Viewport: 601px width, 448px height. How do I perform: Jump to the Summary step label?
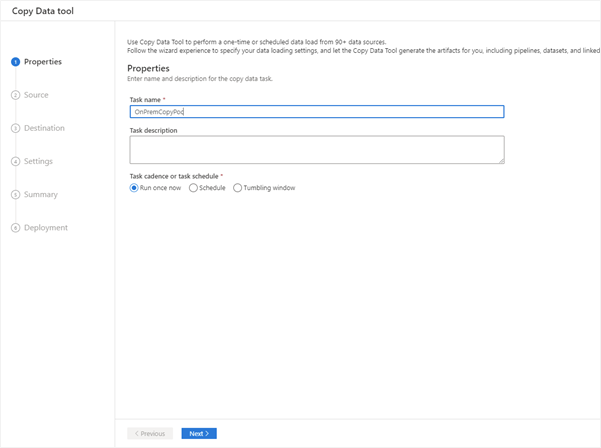click(x=41, y=195)
